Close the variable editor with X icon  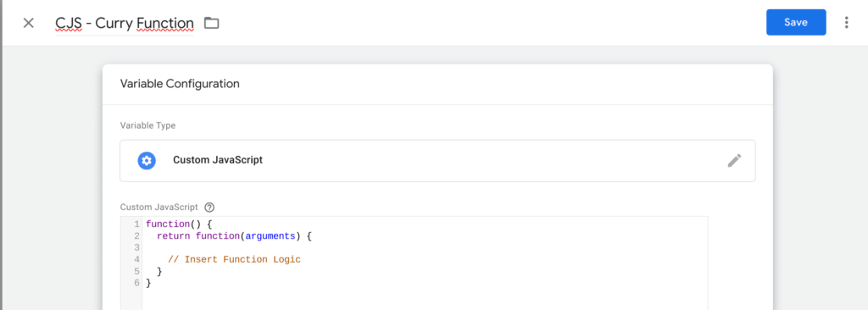28,23
